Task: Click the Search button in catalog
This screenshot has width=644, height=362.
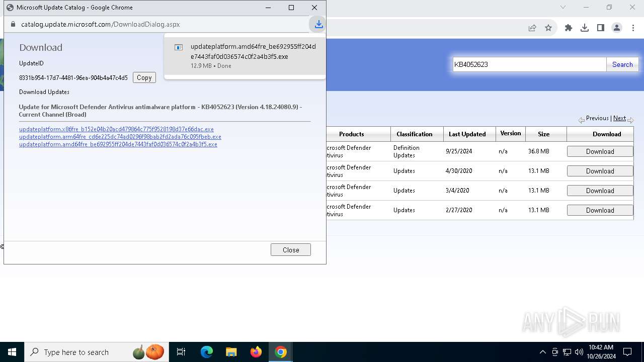Action: pos(622,64)
